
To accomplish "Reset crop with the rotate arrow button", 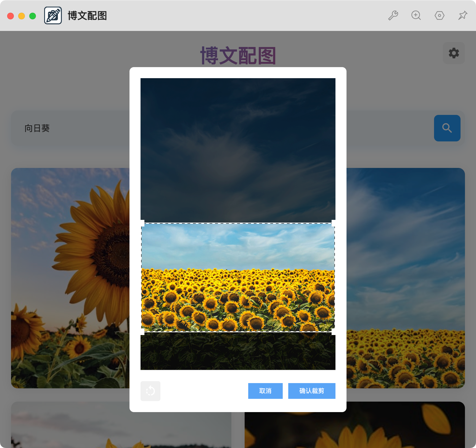I will [x=150, y=391].
